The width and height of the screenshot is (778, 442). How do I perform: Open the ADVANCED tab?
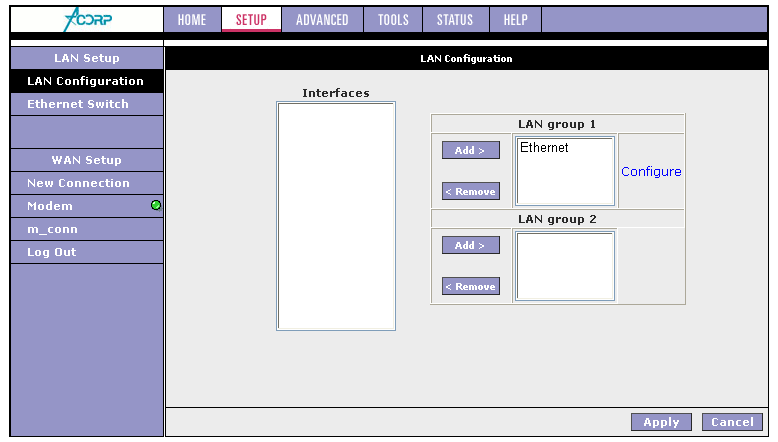322,20
